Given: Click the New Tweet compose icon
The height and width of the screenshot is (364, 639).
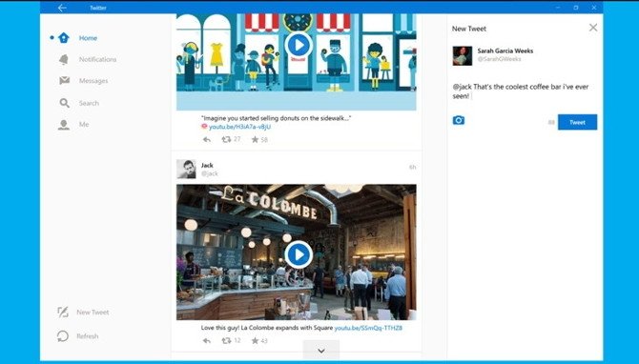Looking at the screenshot, I should (x=63, y=313).
